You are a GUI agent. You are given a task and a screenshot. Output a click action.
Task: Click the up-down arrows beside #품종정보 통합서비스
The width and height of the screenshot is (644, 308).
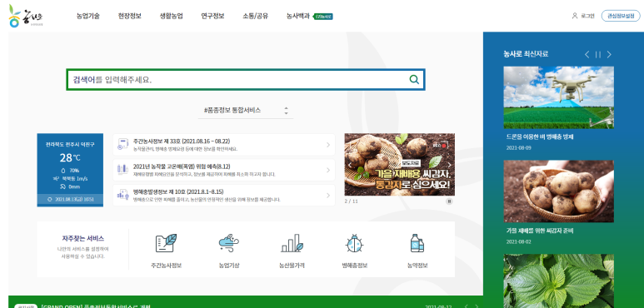pos(287,111)
